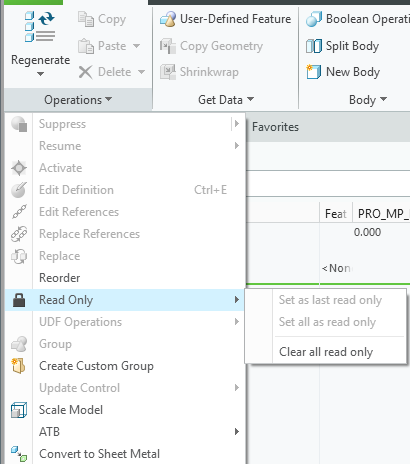Select the Scale Model cube icon
This screenshot has height=464, width=410.
point(19,410)
